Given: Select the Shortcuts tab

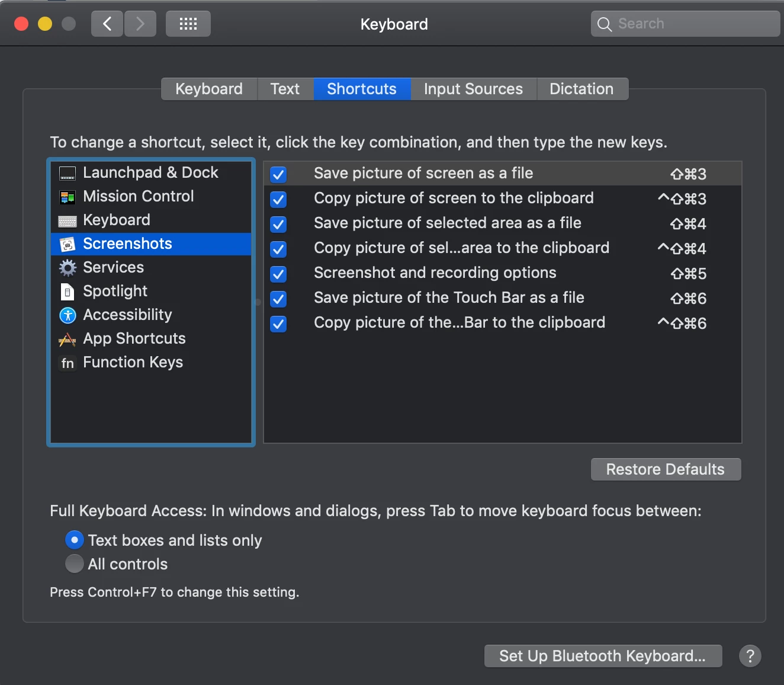Looking at the screenshot, I should 362,89.
